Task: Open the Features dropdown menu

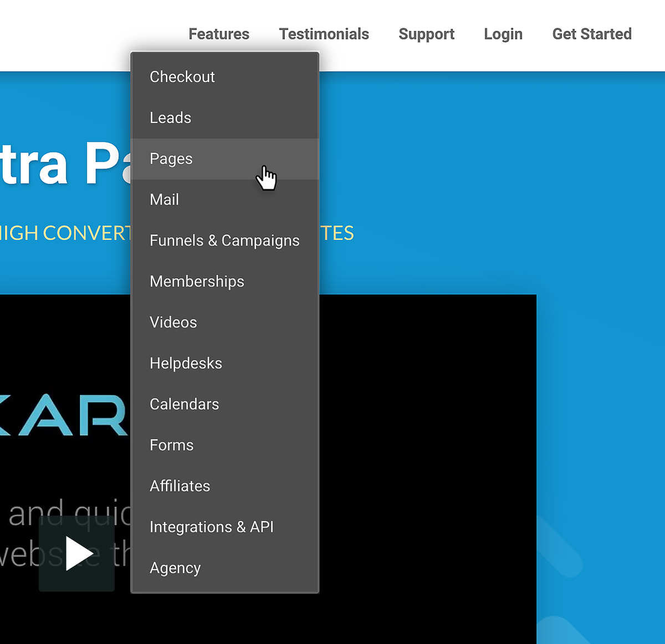Action: (x=219, y=34)
